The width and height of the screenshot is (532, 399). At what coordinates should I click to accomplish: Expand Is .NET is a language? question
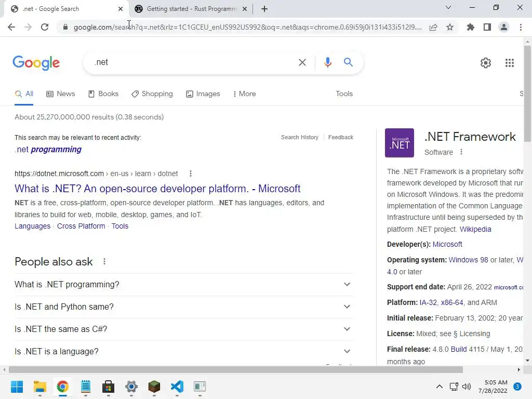click(183, 352)
